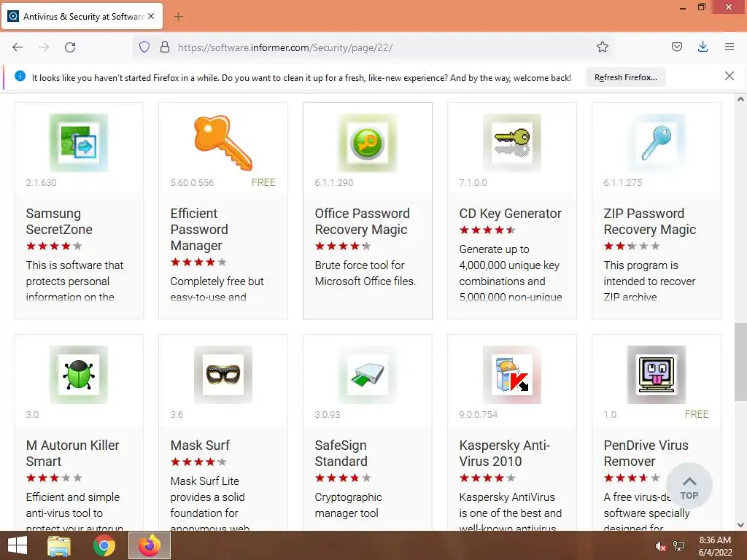Click the scrollbar down arrow
This screenshot has width=747, height=560.
tap(740, 525)
